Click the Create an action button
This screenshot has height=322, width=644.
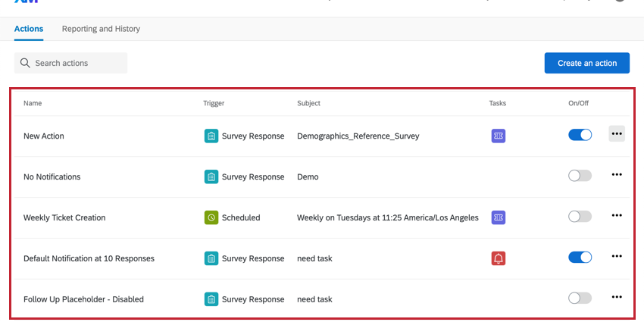(x=587, y=63)
